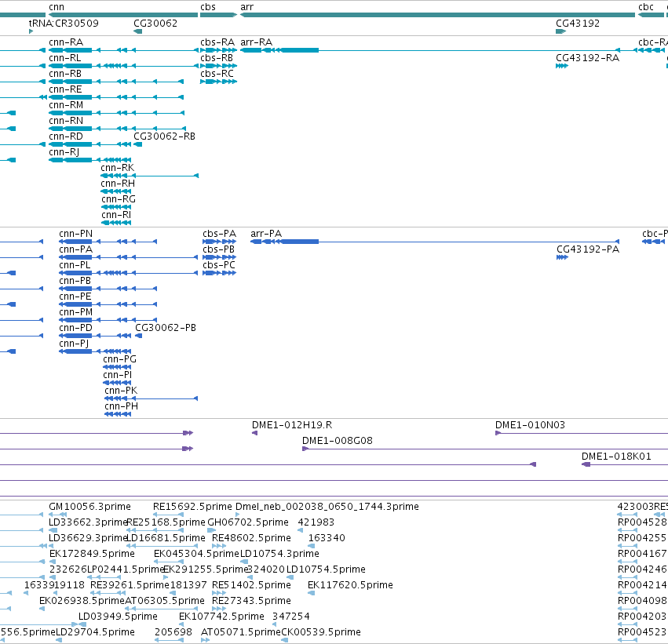Click EST LD03949.5prime
This screenshot has width=668, height=644.
118,617
